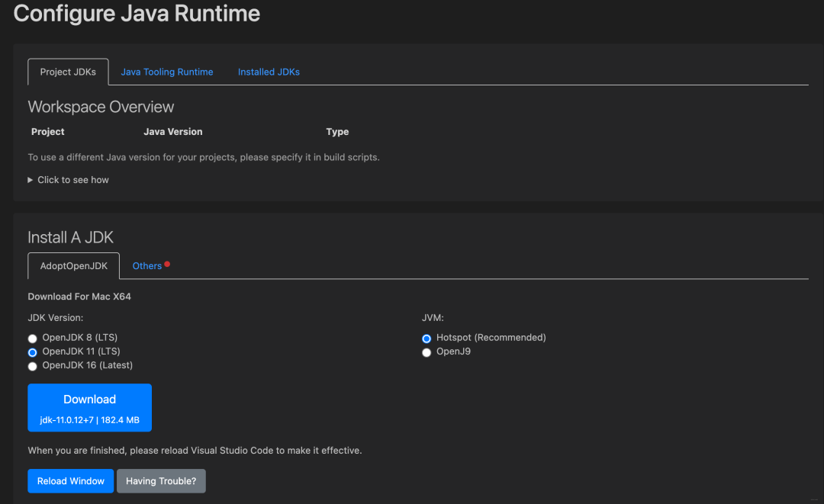Click the Configure Java Runtime title
This screenshot has height=504, width=824.
tap(137, 13)
